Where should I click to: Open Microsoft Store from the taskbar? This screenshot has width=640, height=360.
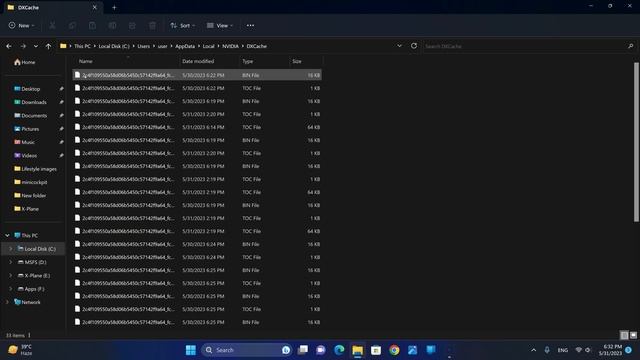click(376, 350)
